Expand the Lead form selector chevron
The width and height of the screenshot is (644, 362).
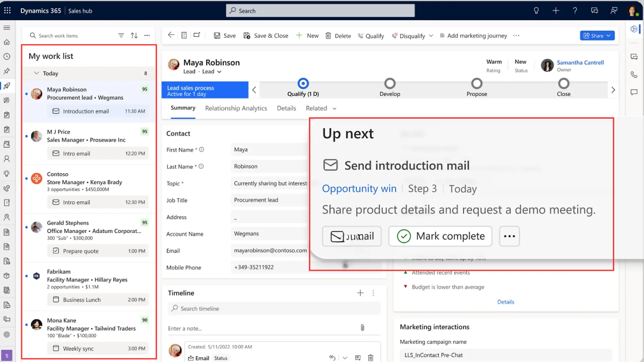click(219, 72)
